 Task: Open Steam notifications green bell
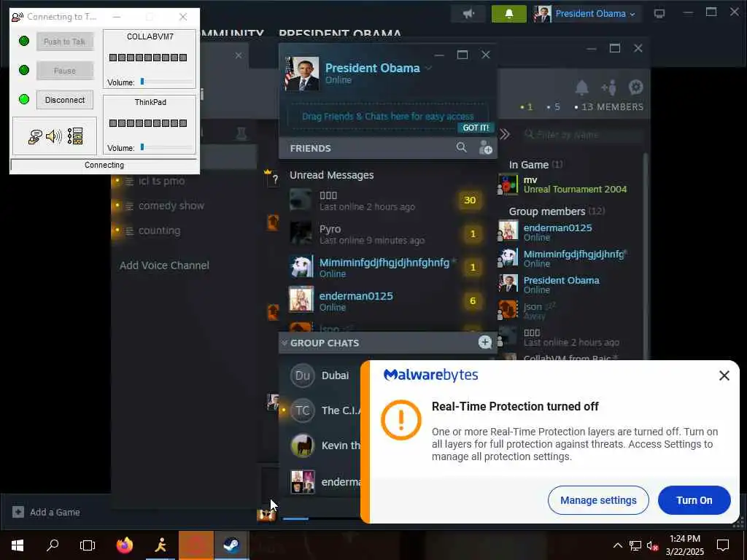coord(508,14)
